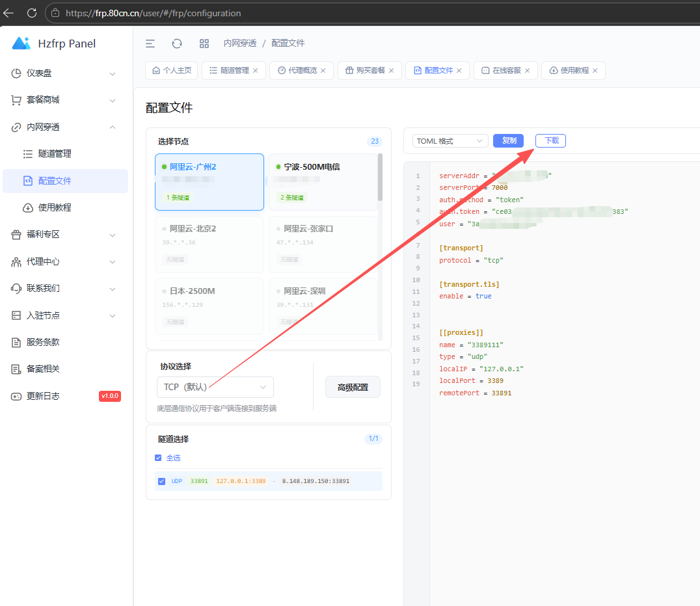Click the 23 node count badge

[375, 142]
